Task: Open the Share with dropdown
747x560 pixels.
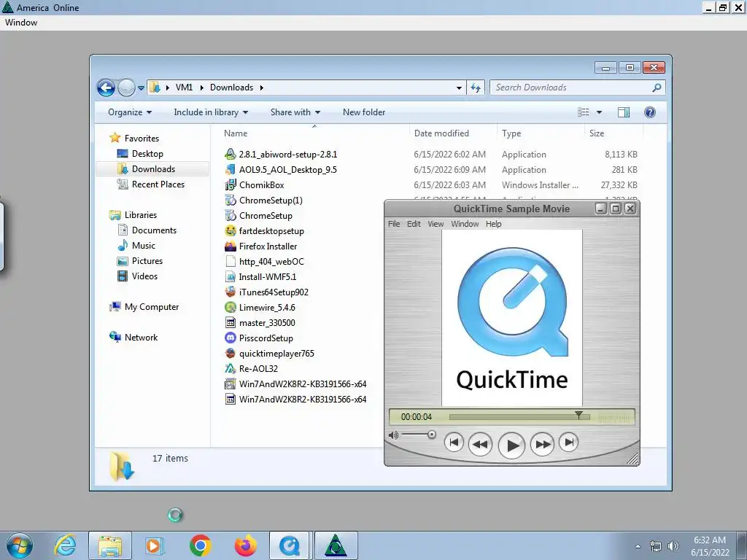Action: point(295,112)
